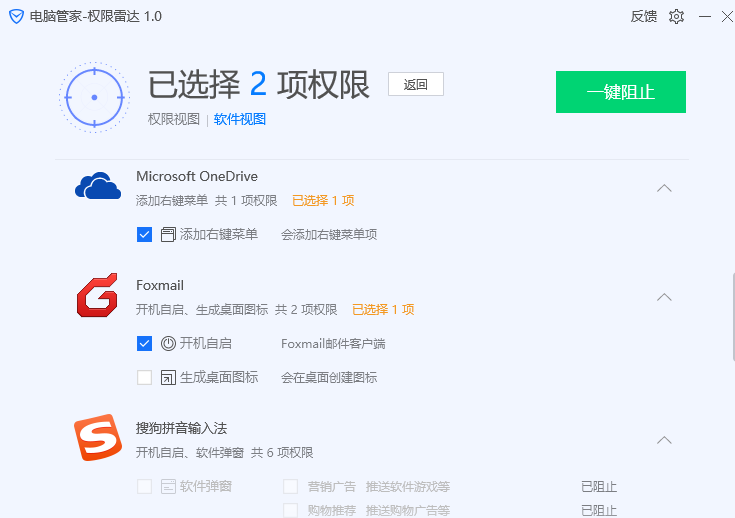735x518 pixels.
Task: Open settings via the gear icon
Action: pyautogui.click(x=676, y=17)
